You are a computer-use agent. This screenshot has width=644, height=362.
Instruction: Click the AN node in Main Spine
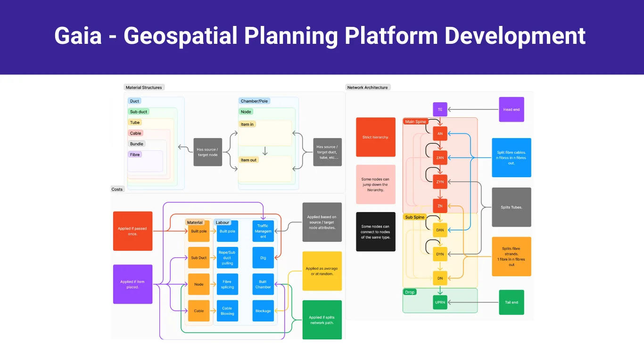440,133
